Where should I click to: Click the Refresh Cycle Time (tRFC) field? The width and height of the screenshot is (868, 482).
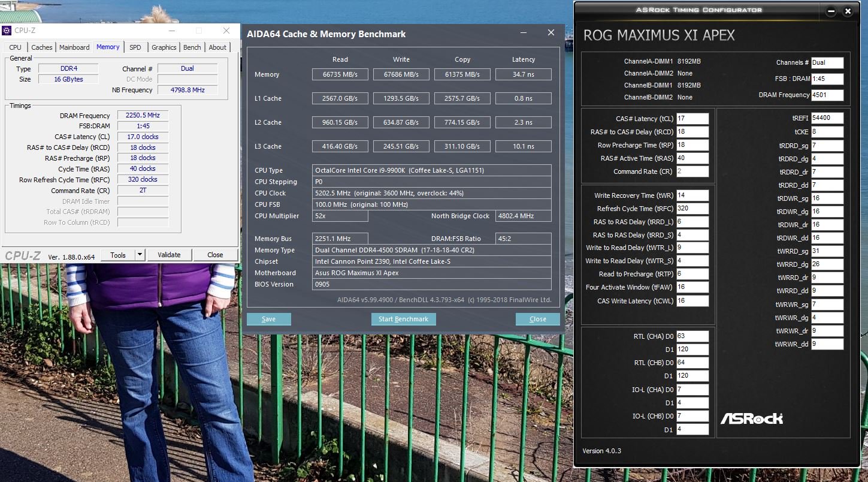click(692, 209)
